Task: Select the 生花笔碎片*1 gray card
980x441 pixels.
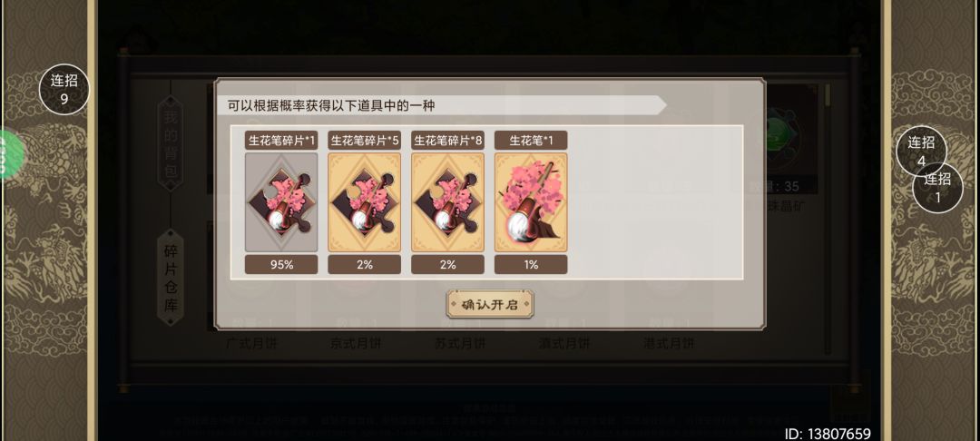Action: [281, 202]
